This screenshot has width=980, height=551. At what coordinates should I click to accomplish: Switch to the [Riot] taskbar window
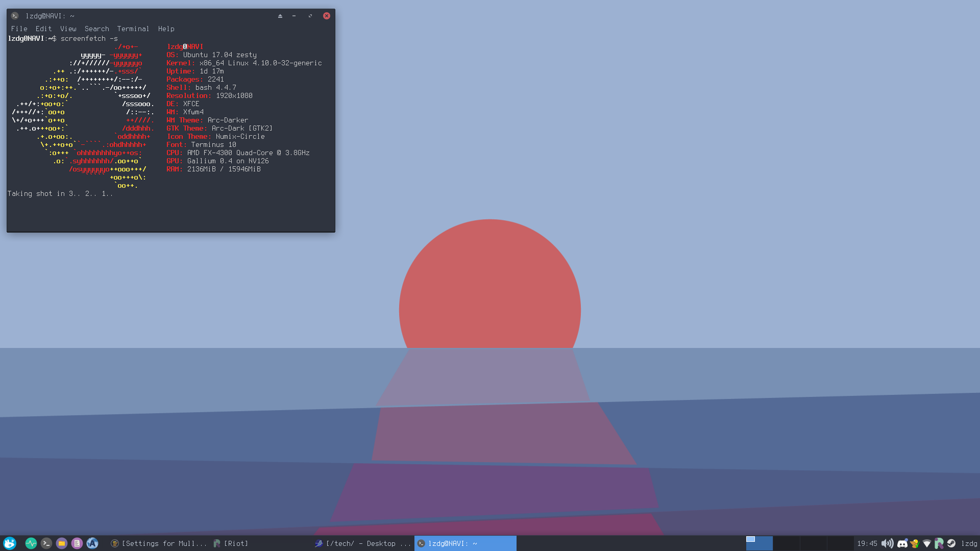(x=231, y=543)
